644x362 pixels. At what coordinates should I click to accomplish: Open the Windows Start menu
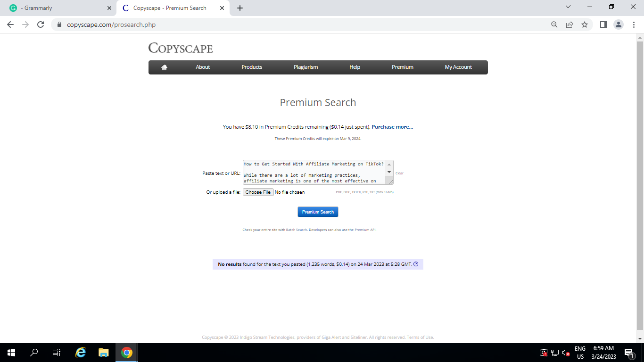(11, 353)
